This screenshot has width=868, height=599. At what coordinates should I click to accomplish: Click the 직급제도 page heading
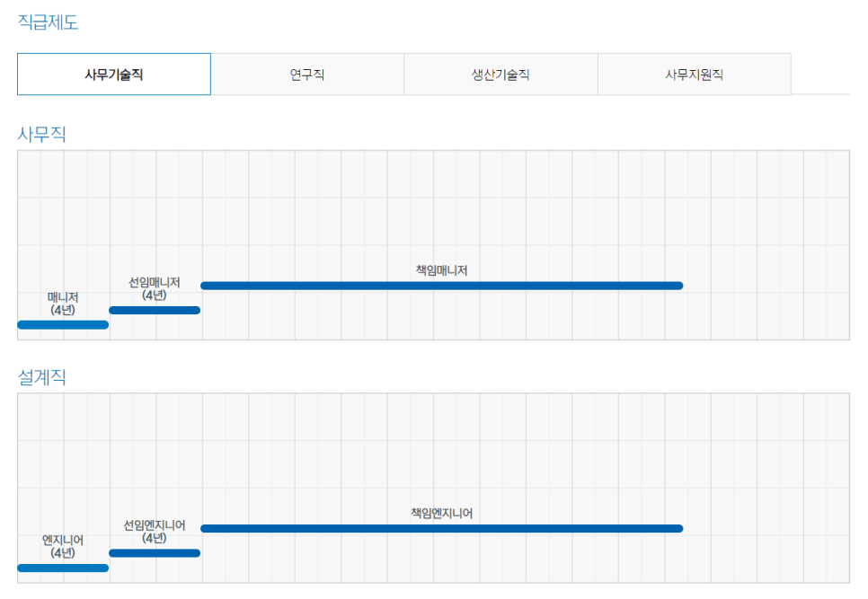pyautogui.click(x=49, y=22)
